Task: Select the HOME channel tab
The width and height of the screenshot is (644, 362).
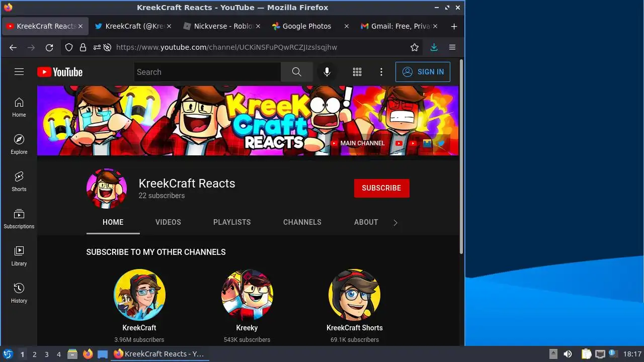Action: 113,222
